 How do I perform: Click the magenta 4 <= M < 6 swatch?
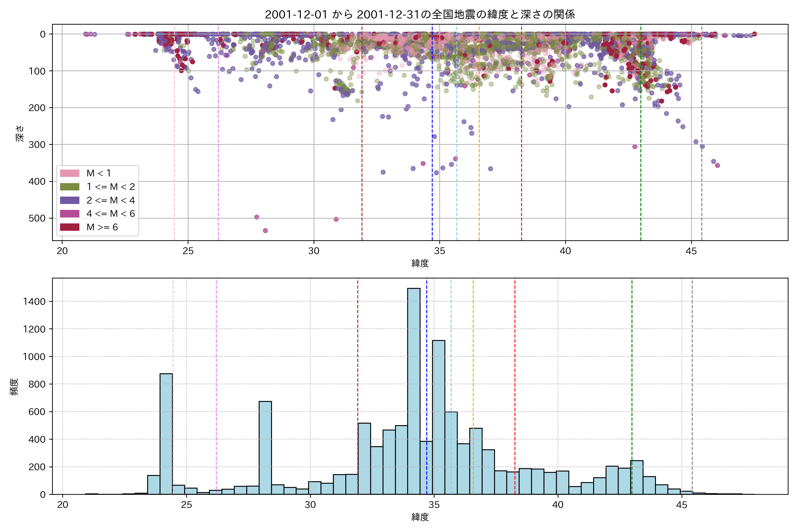[x=70, y=214]
